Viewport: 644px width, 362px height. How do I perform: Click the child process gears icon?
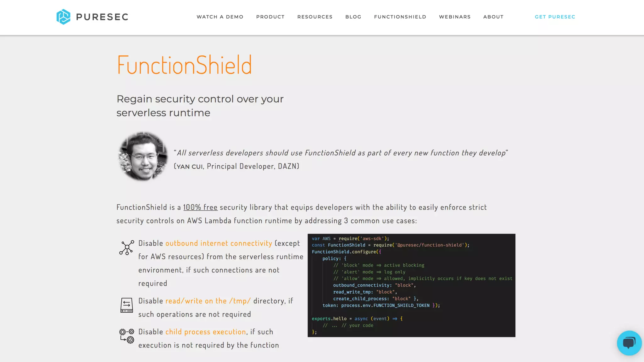(127, 336)
